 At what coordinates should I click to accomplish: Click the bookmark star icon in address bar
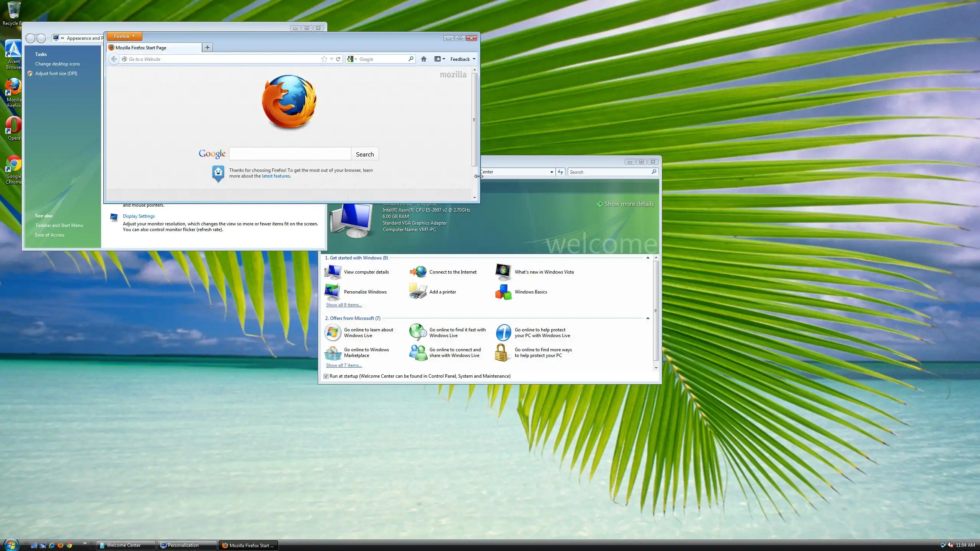pyautogui.click(x=324, y=59)
